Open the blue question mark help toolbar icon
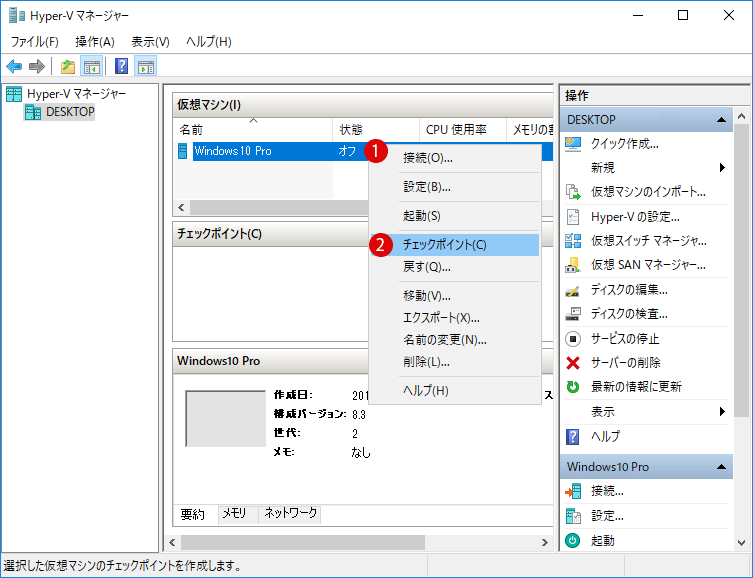The height and width of the screenshot is (578, 753). [x=121, y=66]
